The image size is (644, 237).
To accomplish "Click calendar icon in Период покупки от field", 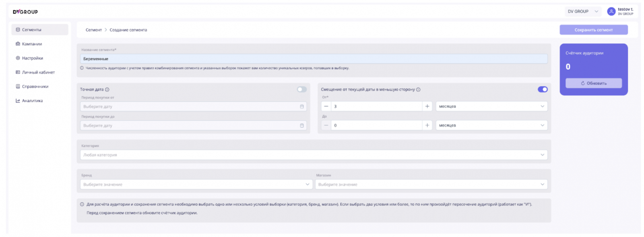I will pyautogui.click(x=302, y=106).
